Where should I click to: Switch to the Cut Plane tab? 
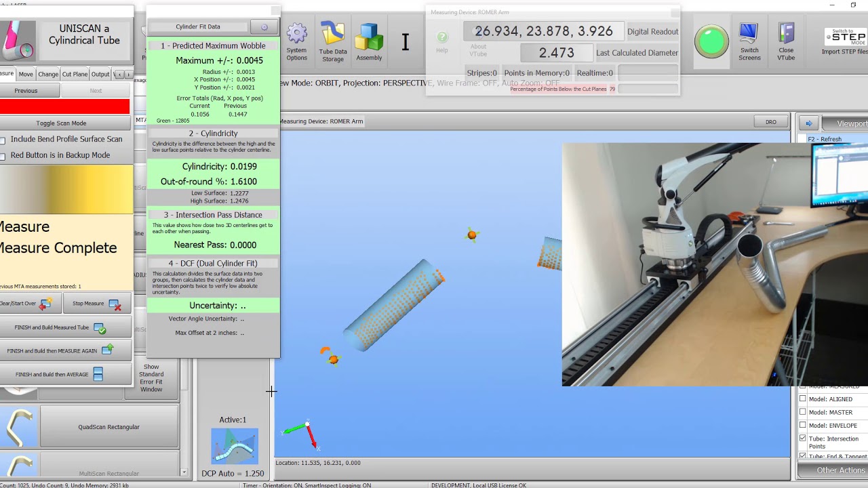coord(75,74)
